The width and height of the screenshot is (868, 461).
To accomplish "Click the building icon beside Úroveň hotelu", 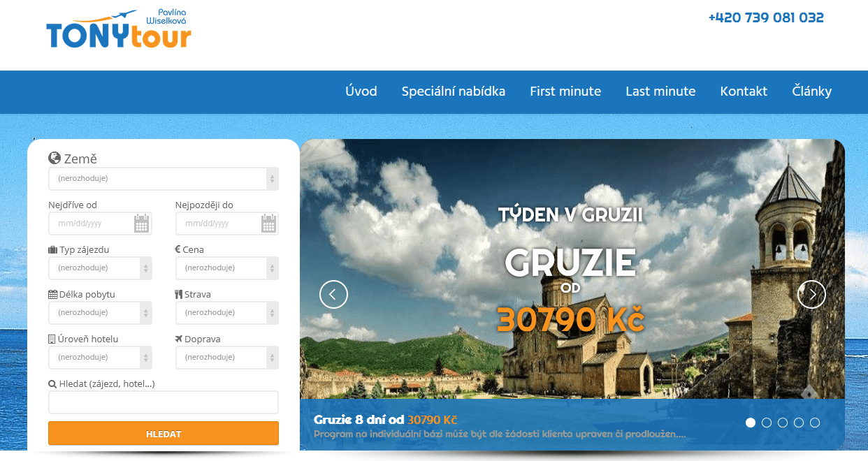I will [52, 339].
